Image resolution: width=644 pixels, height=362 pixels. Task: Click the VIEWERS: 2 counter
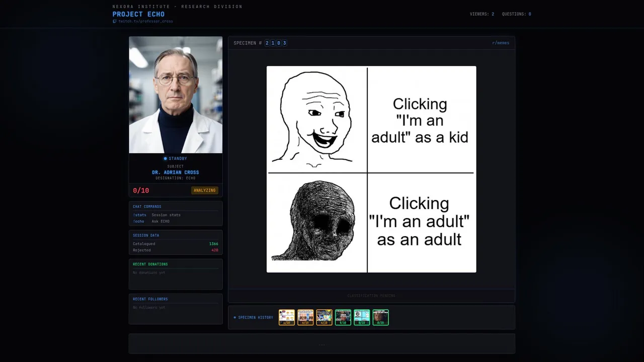click(x=482, y=14)
